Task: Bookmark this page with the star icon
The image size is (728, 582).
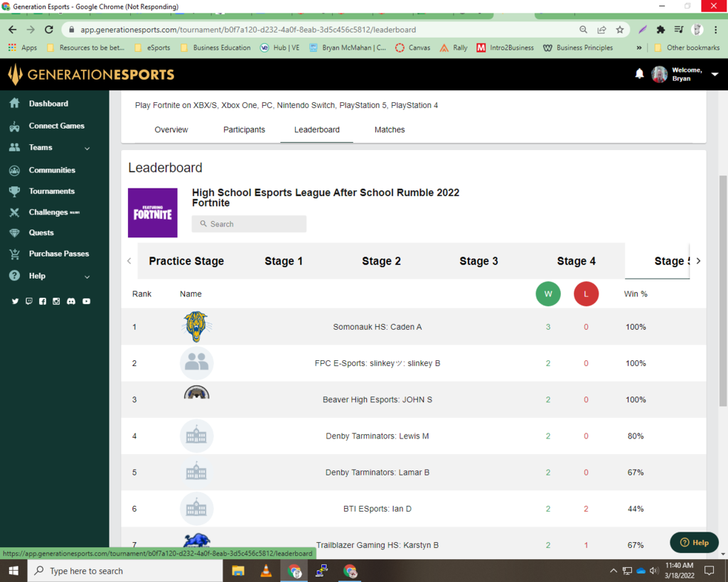Action: [620, 30]
